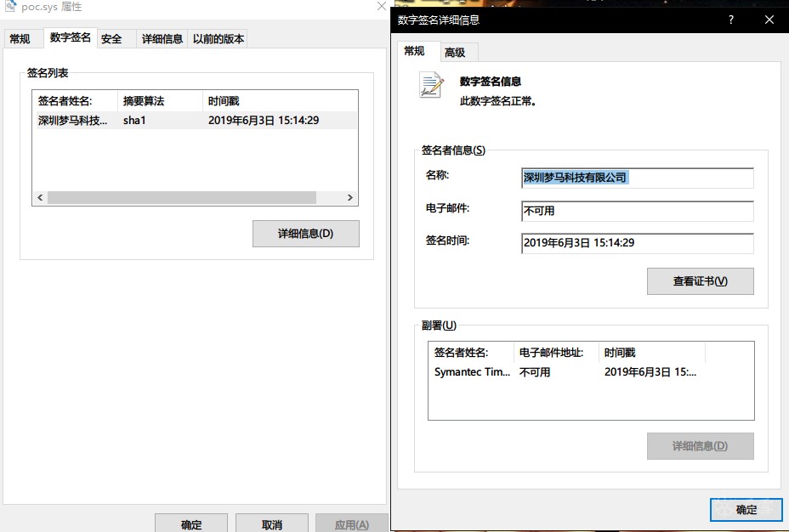Open the 以前的版本 tab
The height and width of the screenshot is (532, 789).
219,39
